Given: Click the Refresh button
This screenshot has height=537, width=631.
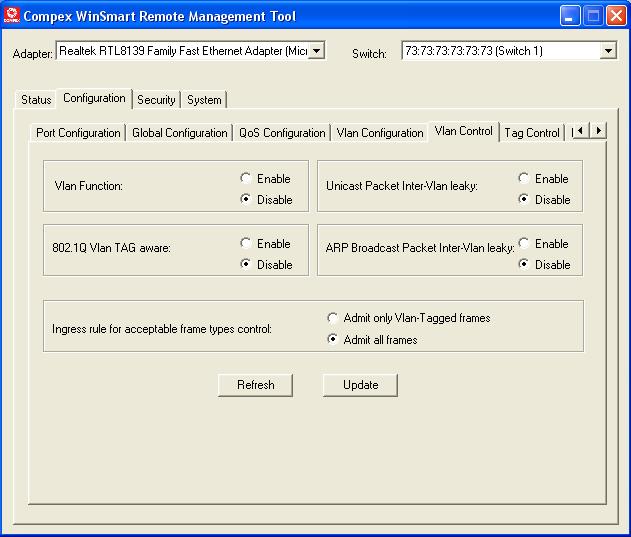Looking at the screenshot, I should click(x=255, y=385).
